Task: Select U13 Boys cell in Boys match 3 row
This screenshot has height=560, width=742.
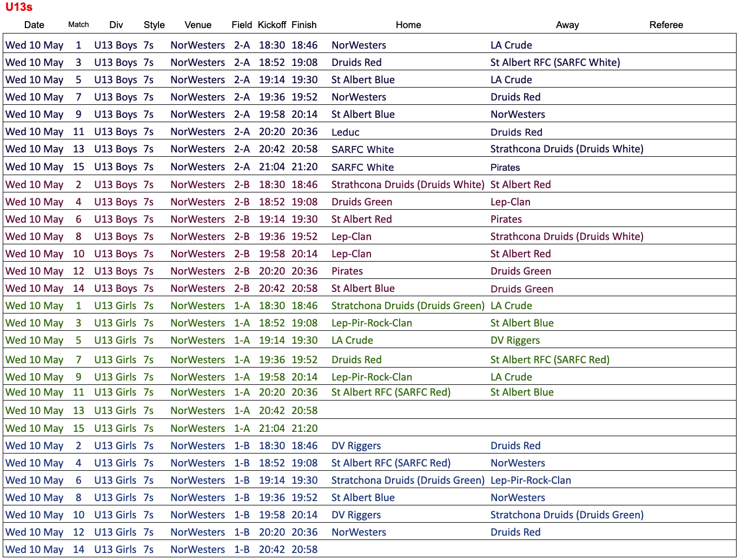Action: [116, 63]
